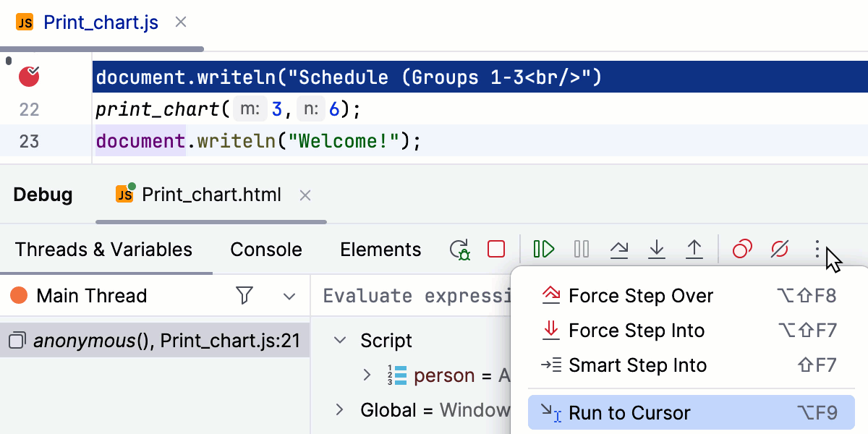Open the View Breakpoints dialog
Screen dimensions: 868x434
pos(741,249)
